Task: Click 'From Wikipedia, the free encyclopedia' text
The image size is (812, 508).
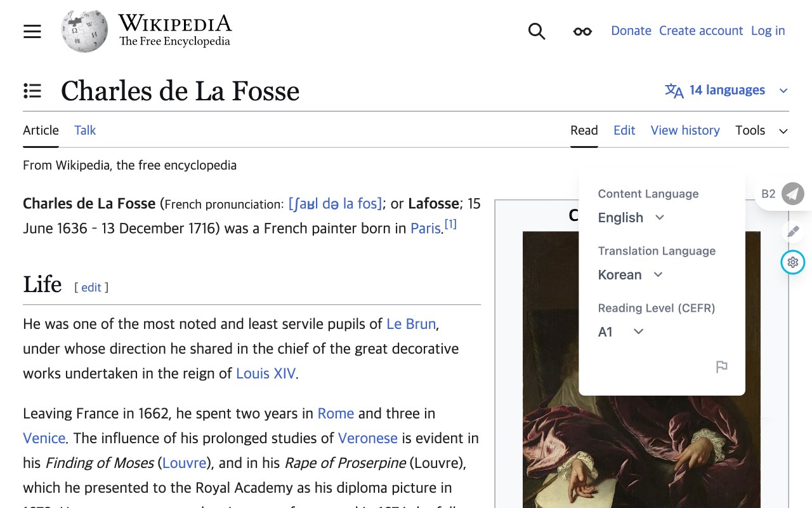Action: (x=129, y=165)
